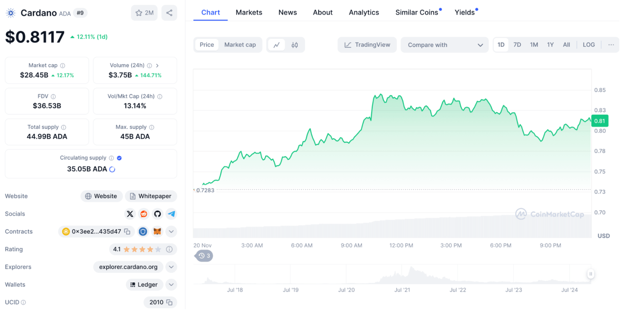
Task: Open the Telegram social icon
Action: (x=171, y=214)
